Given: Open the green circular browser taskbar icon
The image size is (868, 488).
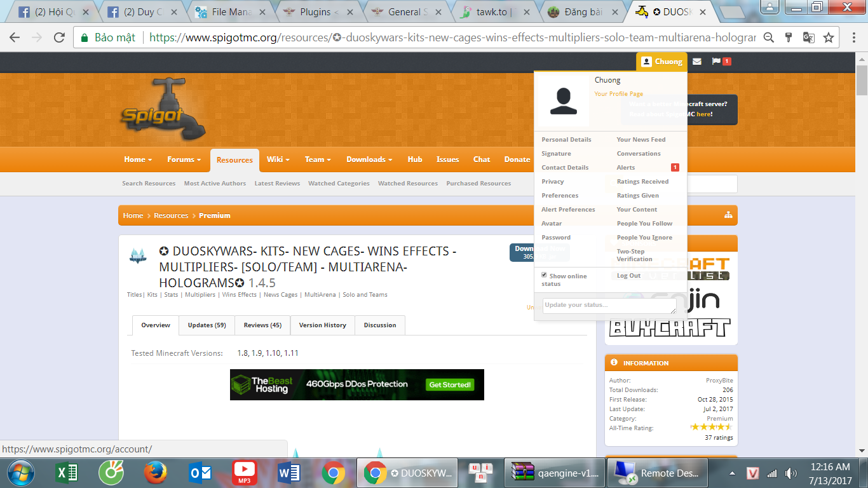Looking at the screenshot, I should (x=111, y=473).
